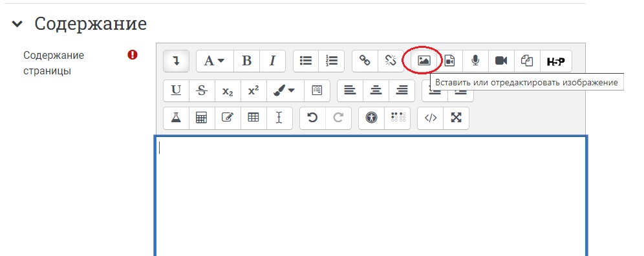
Task: Toggle underline formatting
Action: coord(177,91)
